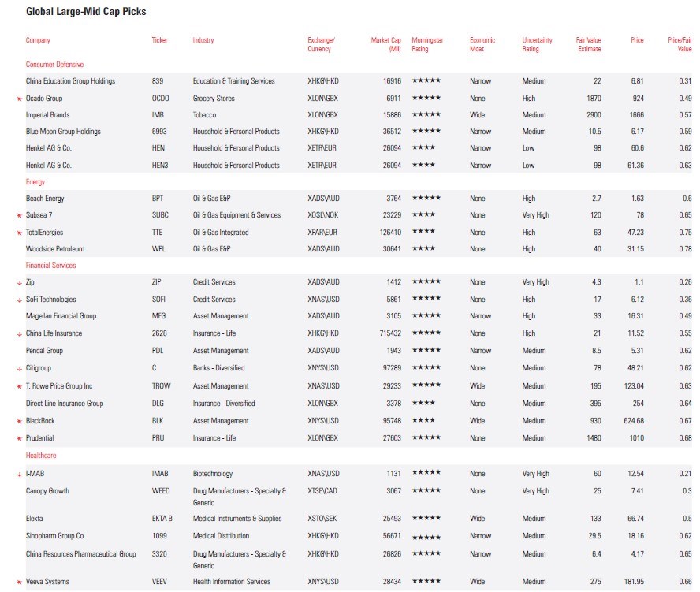Click the star rating in the Imperial Brands row
Screen dimensions: 700x592
coord(426,115)
